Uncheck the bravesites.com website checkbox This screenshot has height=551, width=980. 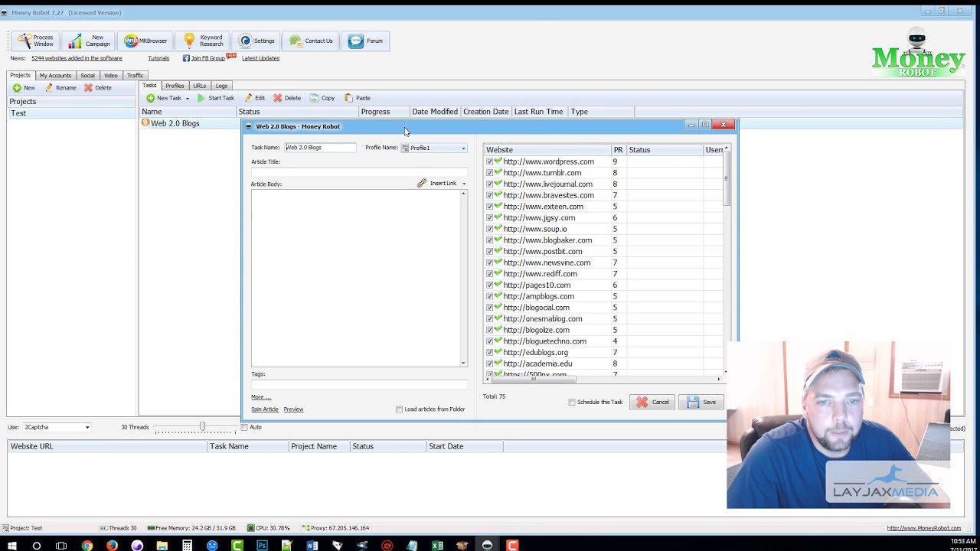pos(490,195)
